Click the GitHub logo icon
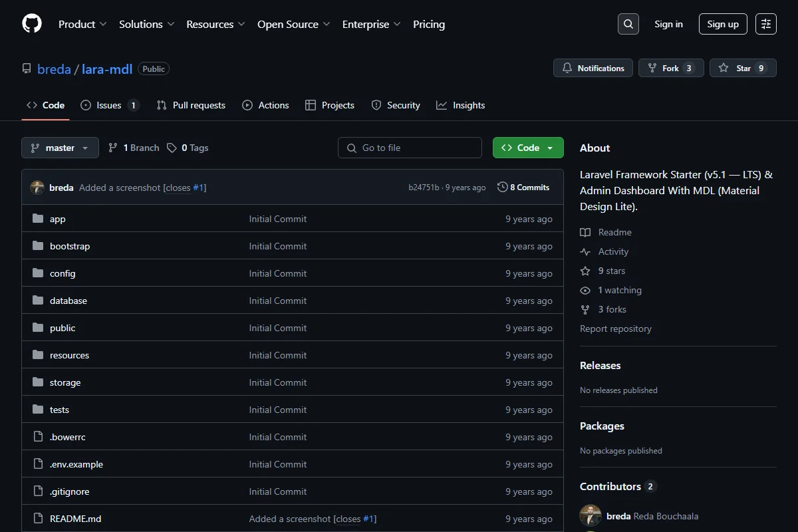Viewport: 798px width, 532px height. pyautogui.click(x=32, y=24)
